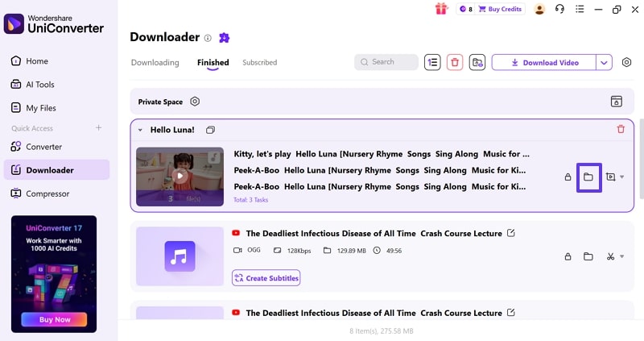Click the purple puzzle extension icon

click(224, 38)
